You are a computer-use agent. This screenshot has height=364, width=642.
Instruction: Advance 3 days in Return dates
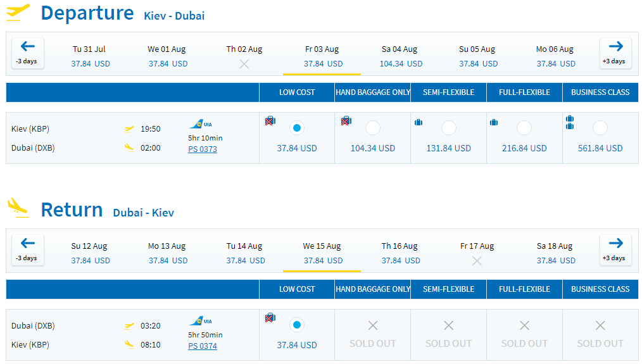point(615,250)
